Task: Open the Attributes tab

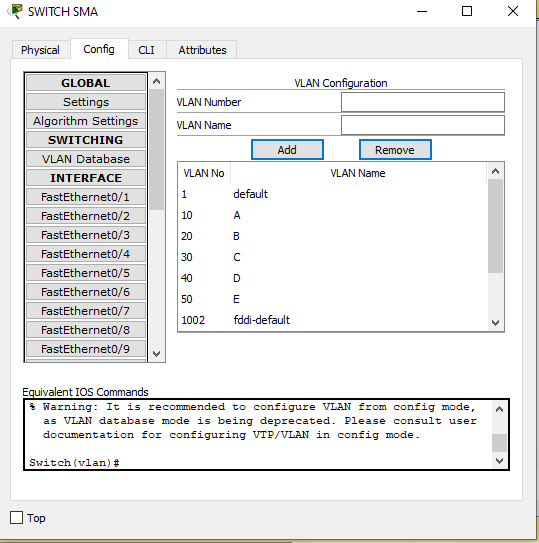Action: 202,50
